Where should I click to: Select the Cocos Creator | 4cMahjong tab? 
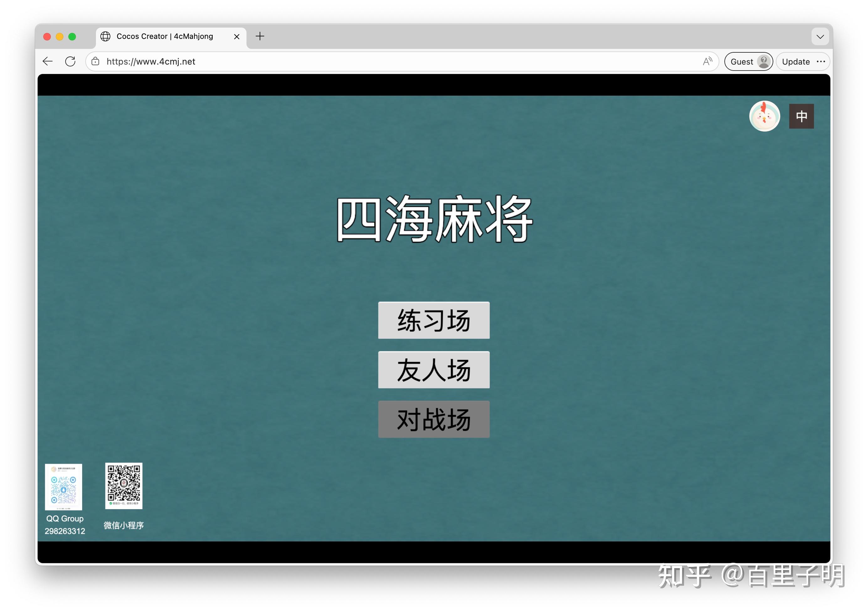[x=171, y=37]
